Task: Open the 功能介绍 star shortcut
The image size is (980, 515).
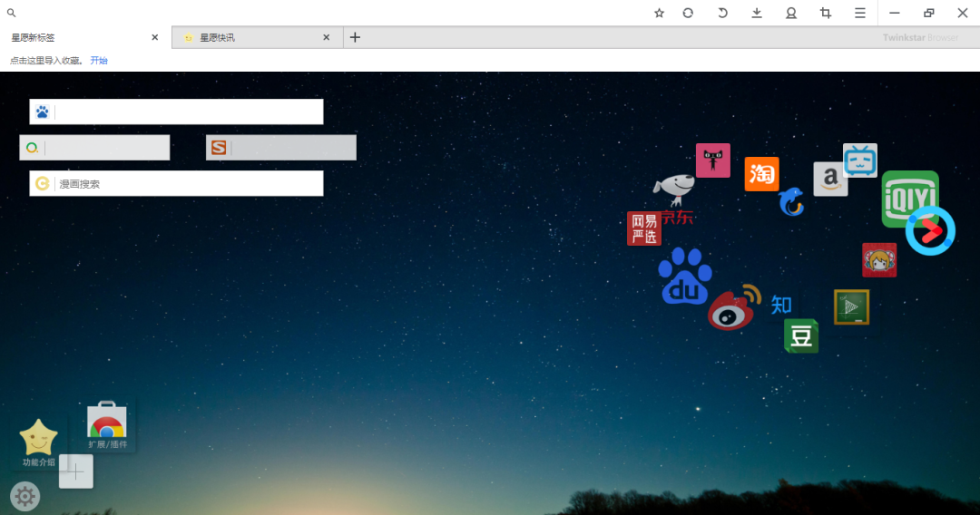Action: (39, 442)
